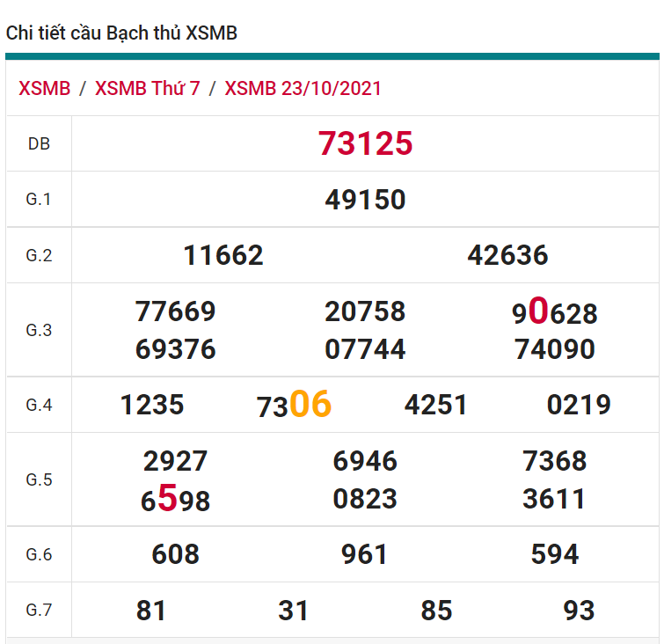The width and height of the screenshot is (664, 644).
Task: Open the XSMB breadcrumb link
Action: pyautogui.click(x=44, y=89)
